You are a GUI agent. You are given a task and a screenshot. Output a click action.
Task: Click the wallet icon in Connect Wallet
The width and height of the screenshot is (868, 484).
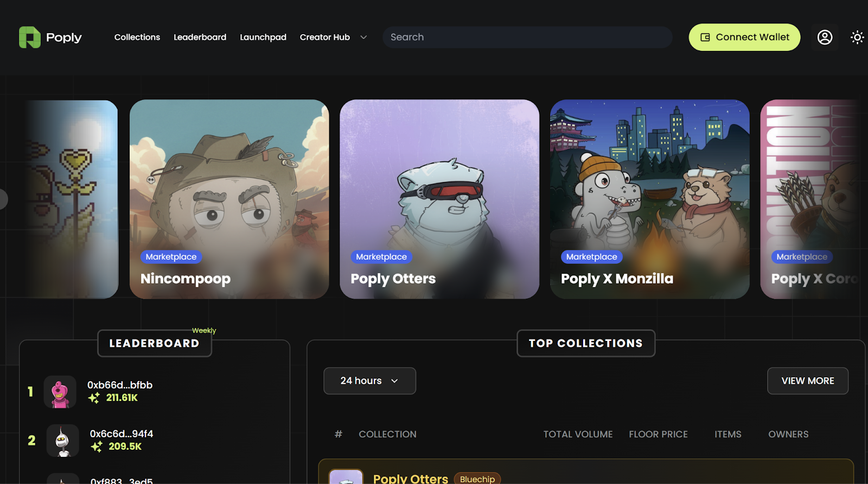click(705, 37)
